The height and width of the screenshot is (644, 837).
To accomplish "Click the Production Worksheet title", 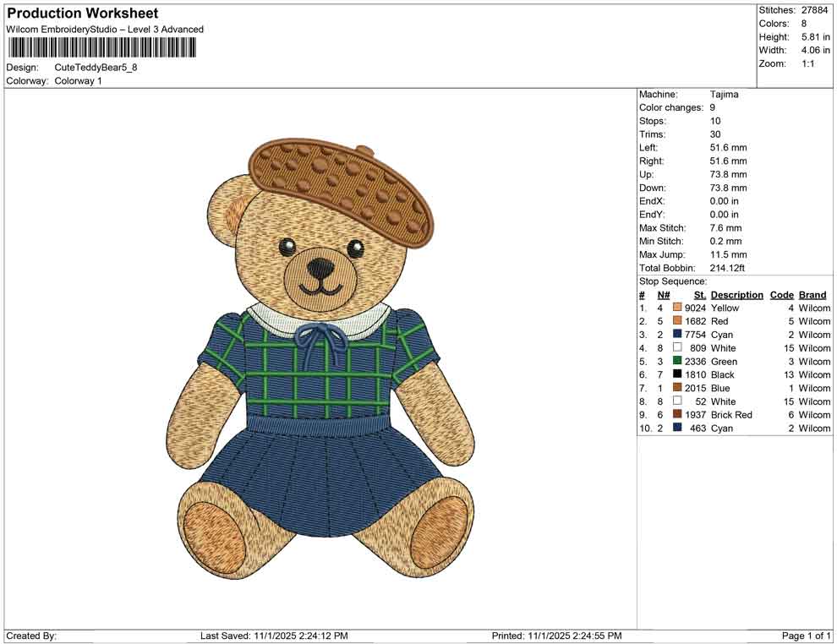I will pyautogui.click(x=81, y=14).
